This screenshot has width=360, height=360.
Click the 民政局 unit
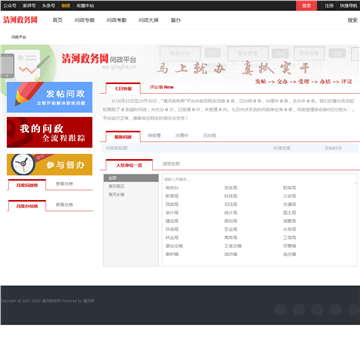(x=172, y=204)
